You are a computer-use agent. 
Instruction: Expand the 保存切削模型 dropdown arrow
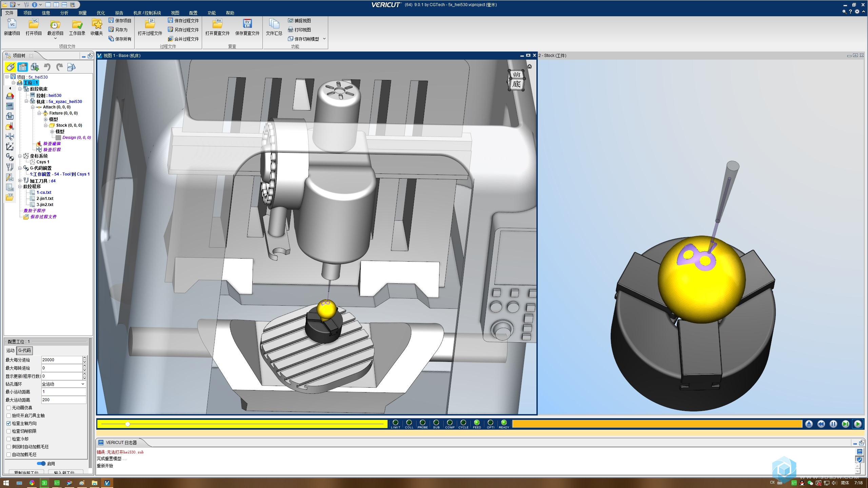click(324, 39)
